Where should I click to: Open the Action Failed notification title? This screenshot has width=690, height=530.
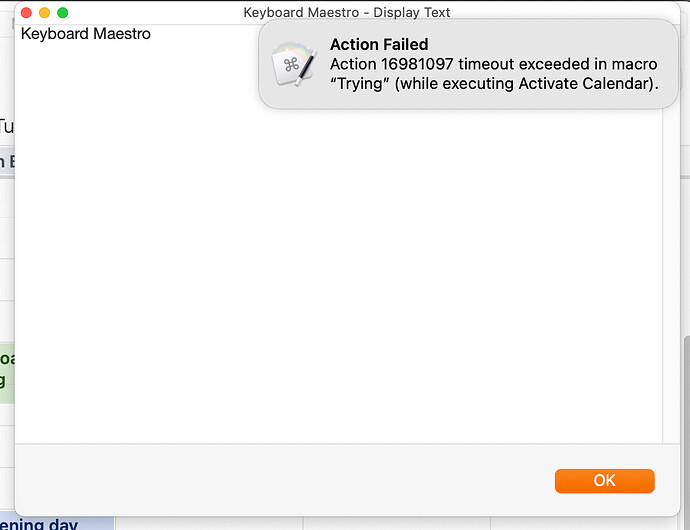(x=379, y=44)
